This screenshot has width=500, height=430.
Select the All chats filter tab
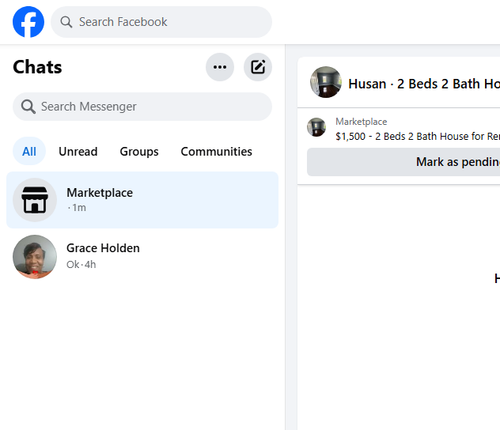click(29, 151)
